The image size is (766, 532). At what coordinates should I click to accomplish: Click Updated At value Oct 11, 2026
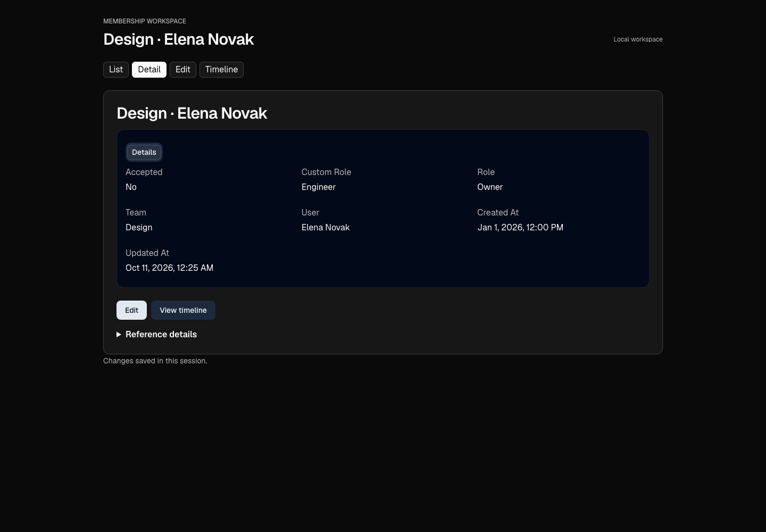pos(169,268)
